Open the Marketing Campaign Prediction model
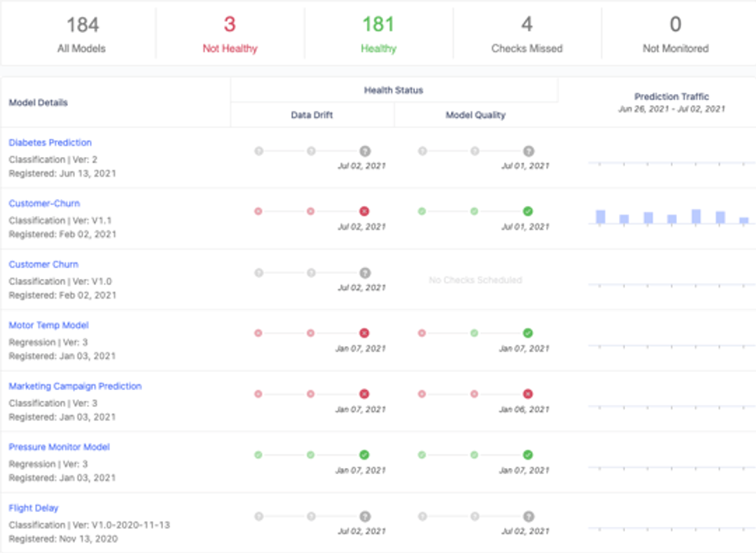The image size is (756, 553). tap(76, 386)
